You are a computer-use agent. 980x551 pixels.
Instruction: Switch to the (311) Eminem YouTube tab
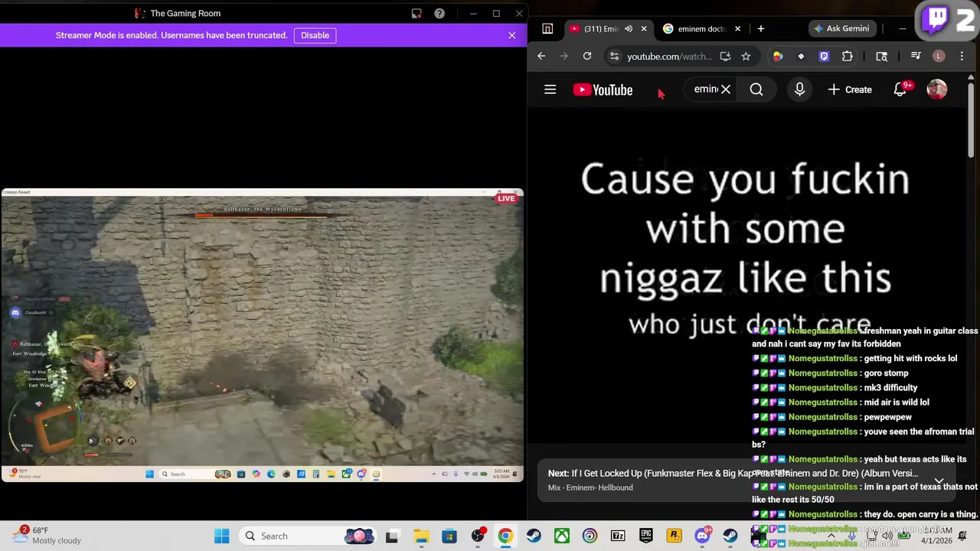coord(600,28)
